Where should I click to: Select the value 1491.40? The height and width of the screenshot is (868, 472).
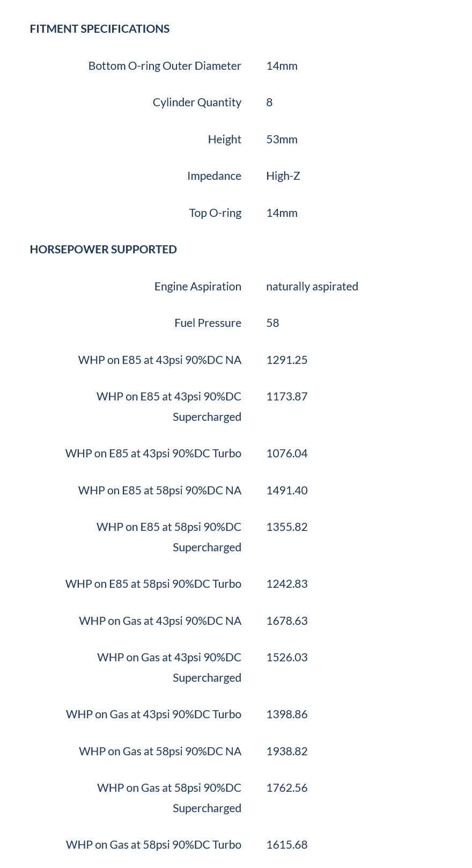point(287,491)
